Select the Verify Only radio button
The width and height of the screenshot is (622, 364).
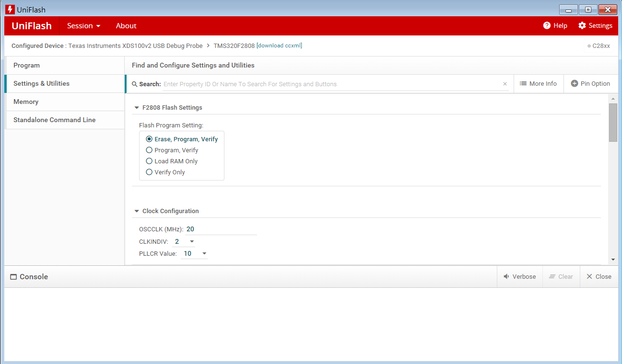coord(149,172)
